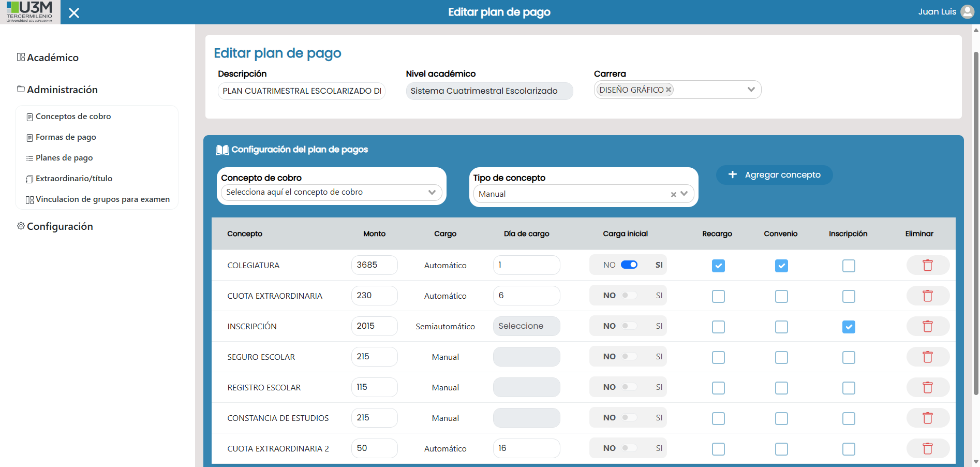
Task: Uncheck Inscripción for the INSCRIPCIÓN row
Action: [x=848, y=327]
